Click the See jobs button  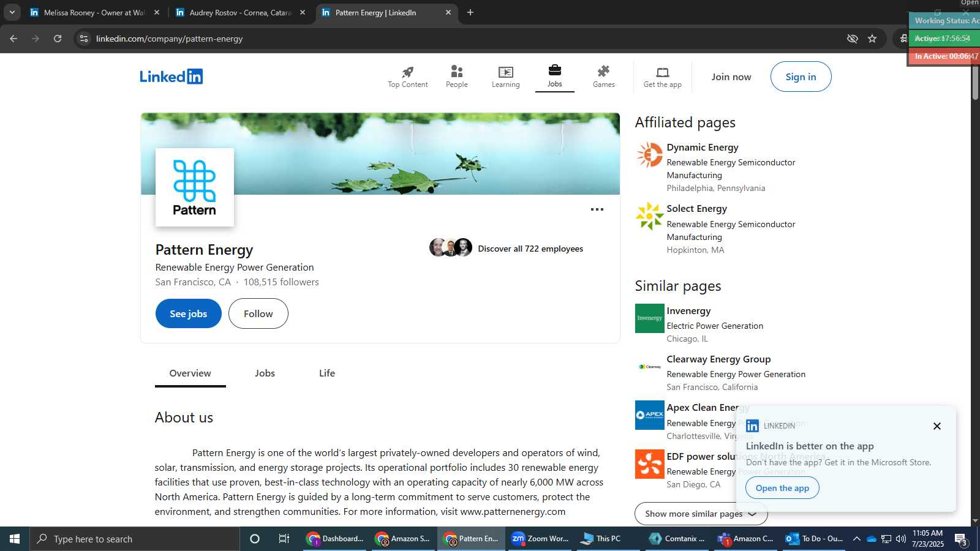click(188, 313)
